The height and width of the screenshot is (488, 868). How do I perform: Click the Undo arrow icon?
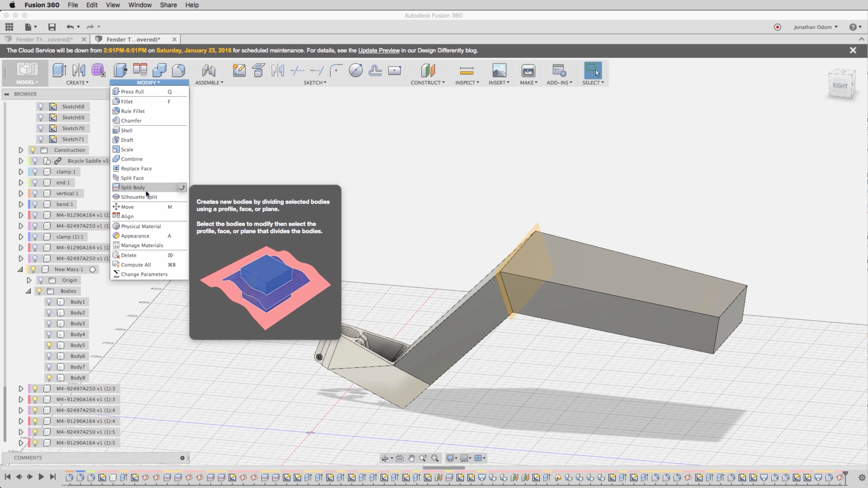[70, 27]
